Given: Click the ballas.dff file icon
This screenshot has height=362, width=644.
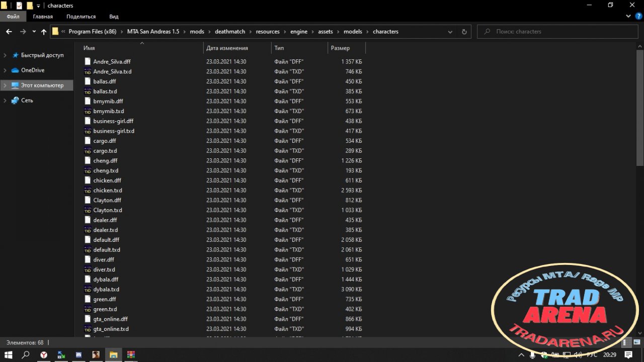Looking at the screenshot, I should [88, 81].
